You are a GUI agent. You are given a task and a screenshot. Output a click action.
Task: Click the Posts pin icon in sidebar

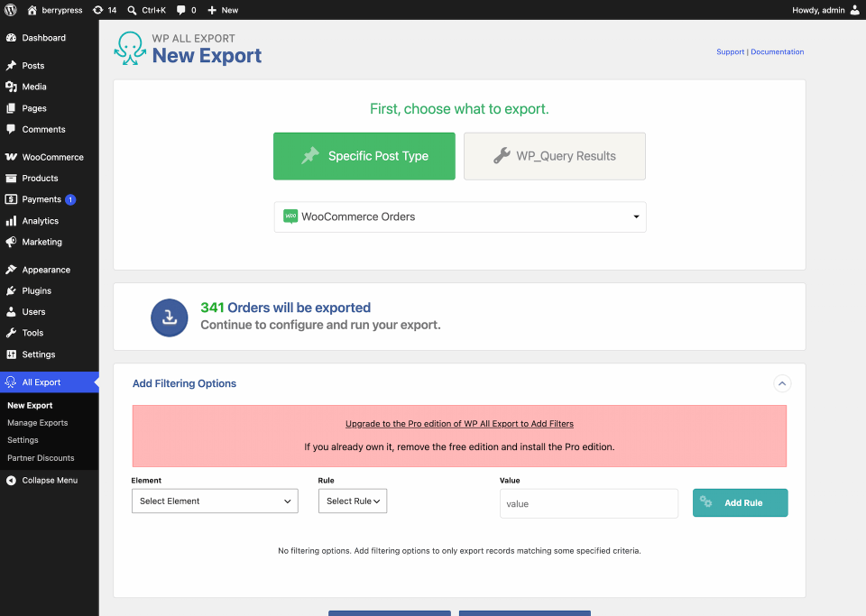[x=11, y=65]
